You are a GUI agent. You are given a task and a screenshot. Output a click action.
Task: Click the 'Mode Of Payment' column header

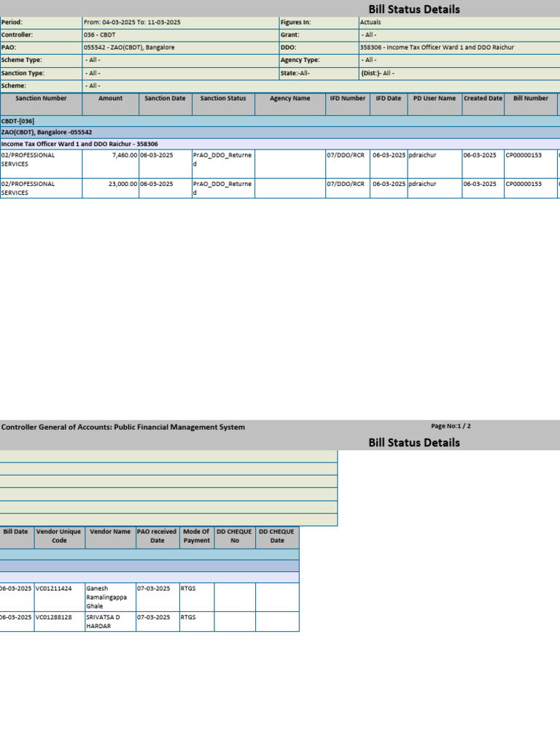click(x=196, y=536)
